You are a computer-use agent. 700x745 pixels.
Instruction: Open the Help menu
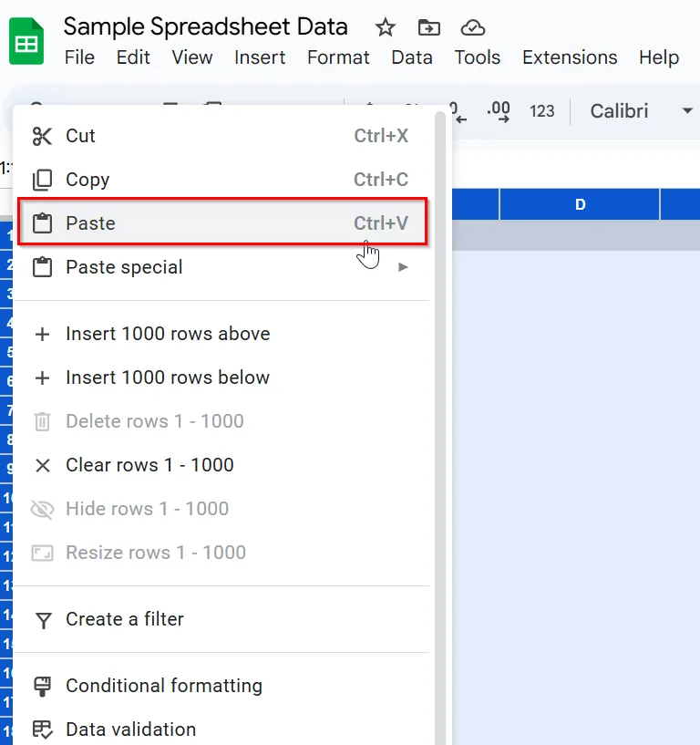pos(659,57)
